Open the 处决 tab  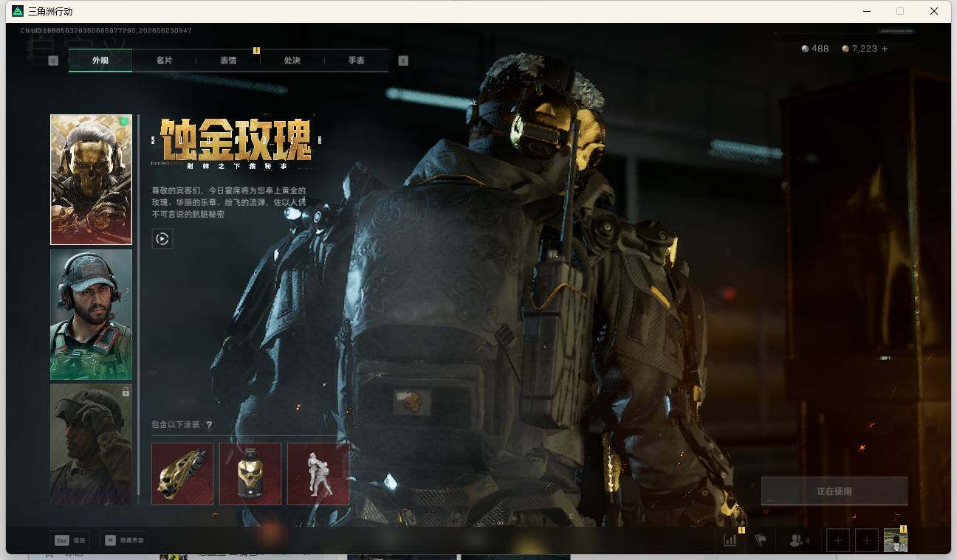click(292, 61)
